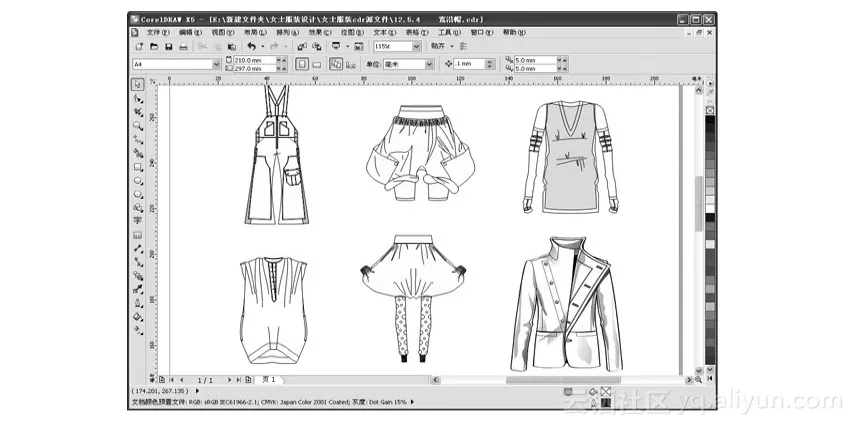854x426 pixels.
Task: Select the Blend tool in the toolbox
Action: pyautogui.click(x=138, y=276)
